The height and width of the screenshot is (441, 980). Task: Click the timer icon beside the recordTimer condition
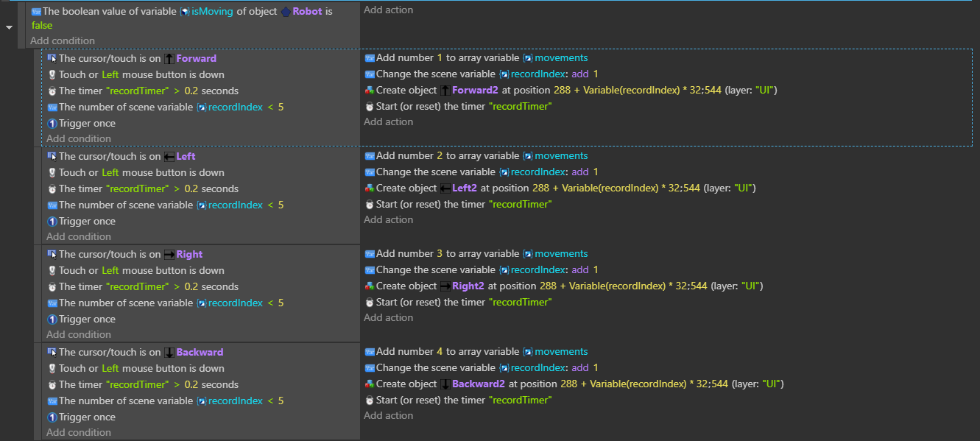51,90
